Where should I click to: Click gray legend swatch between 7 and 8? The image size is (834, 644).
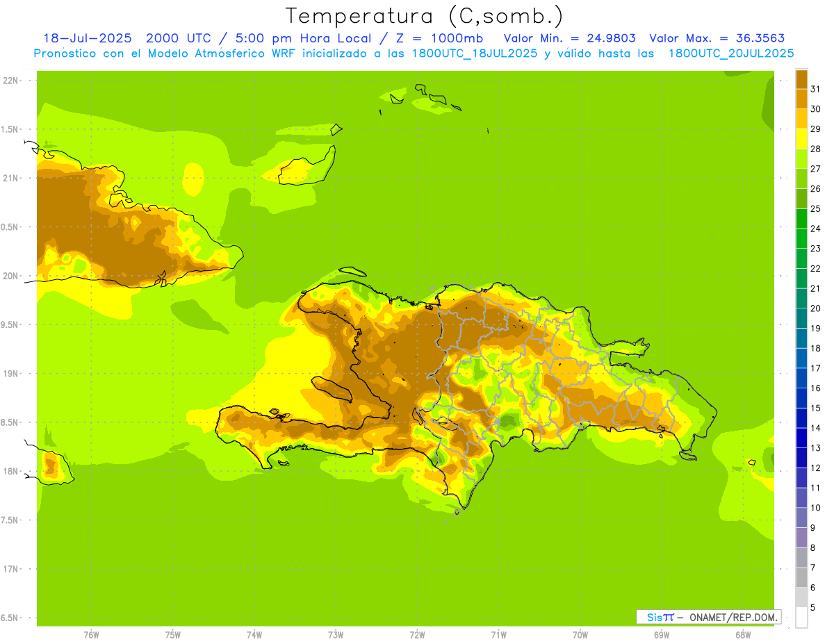point(801,557)
